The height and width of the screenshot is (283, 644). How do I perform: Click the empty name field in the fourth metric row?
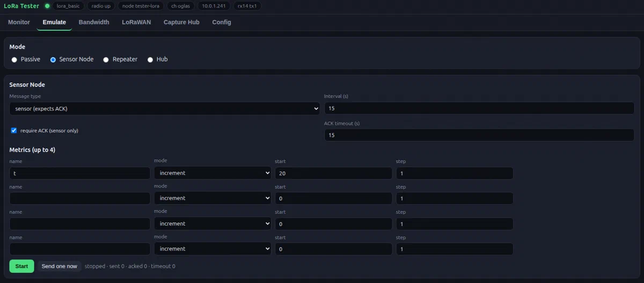pyautogui.click(x=80, y=249)
